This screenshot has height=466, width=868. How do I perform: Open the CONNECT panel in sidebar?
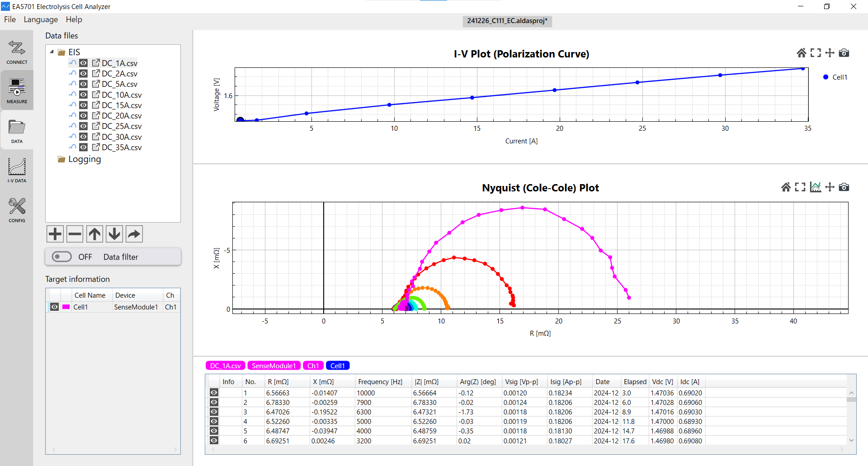17,52
